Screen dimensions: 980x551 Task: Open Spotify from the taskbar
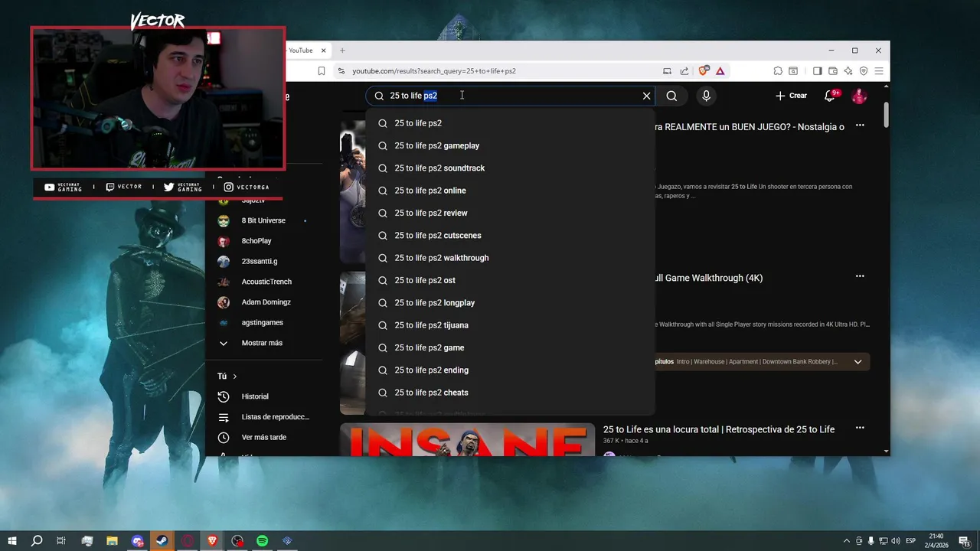point(263,540)
